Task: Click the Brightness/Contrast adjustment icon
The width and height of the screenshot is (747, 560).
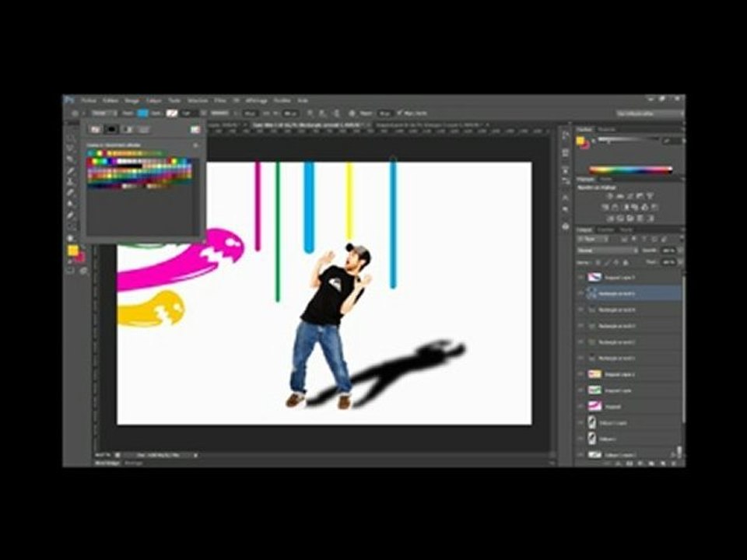Action: 610,196
